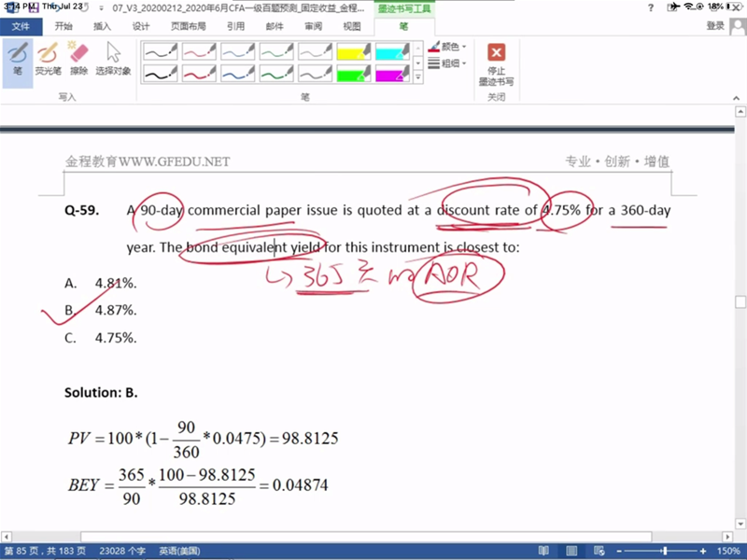The image size is (747, 560).
Task: Pick the thin black pen style
Action: click(x=161, y=51)
